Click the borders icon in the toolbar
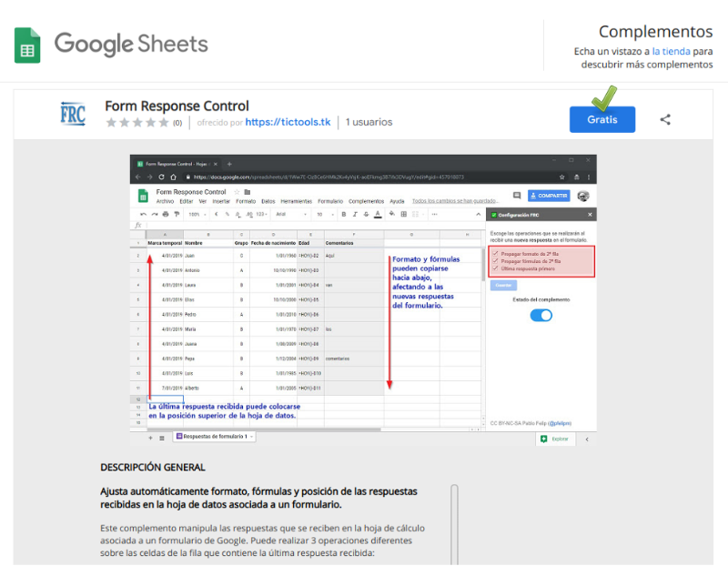The width and height of the screenshot is (728, 576). pos(403,215)
